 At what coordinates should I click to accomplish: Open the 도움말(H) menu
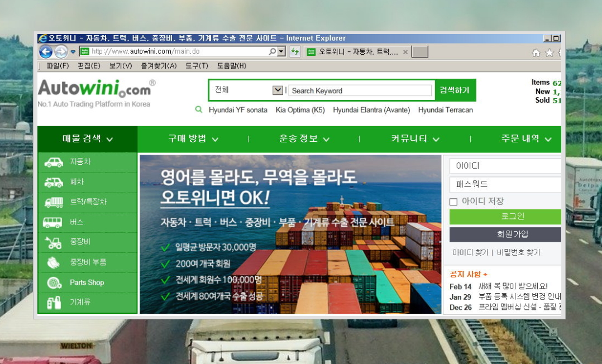[x=232, y=66]
